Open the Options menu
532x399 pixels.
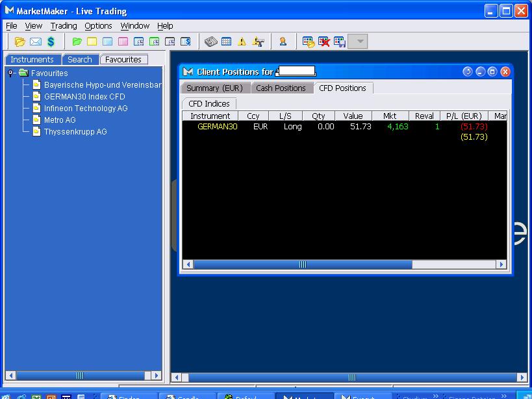point(98,26)
